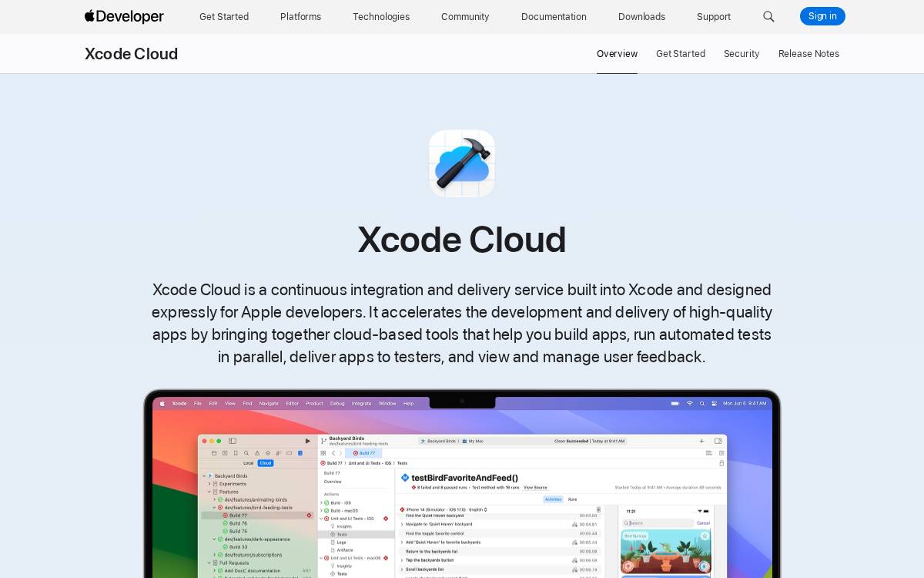Select the source control navigator icon in pictured Xcode
This screenshot has height=578, width=924.
(225, 453)
